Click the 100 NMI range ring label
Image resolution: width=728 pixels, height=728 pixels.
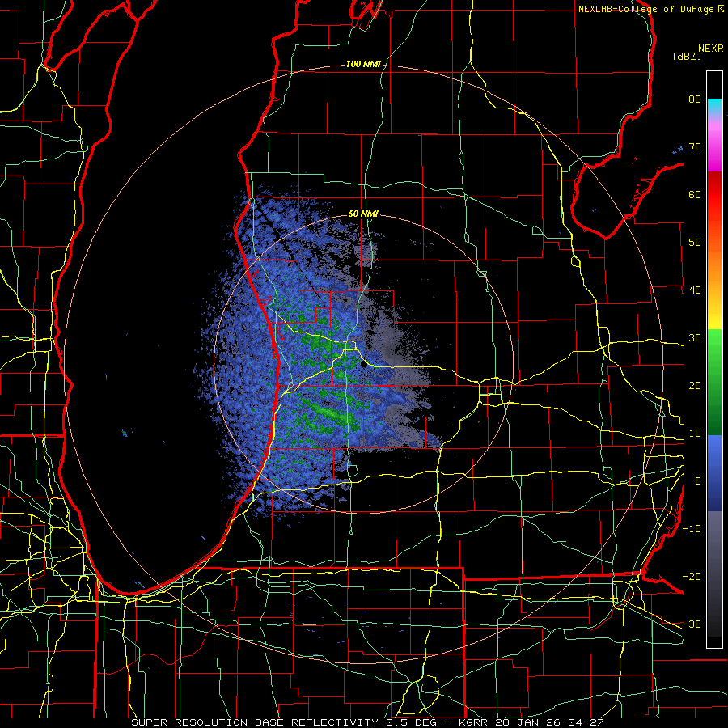point(363,64)
